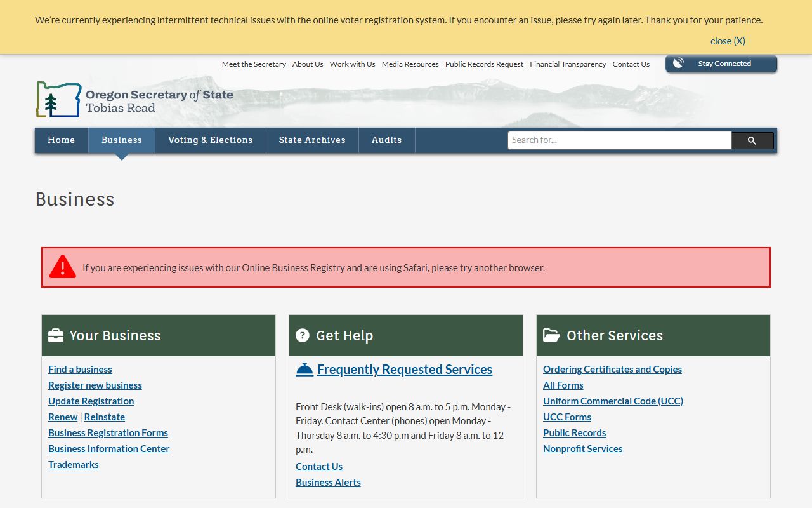
Task: Click the service bell icon
Action: 304,370
